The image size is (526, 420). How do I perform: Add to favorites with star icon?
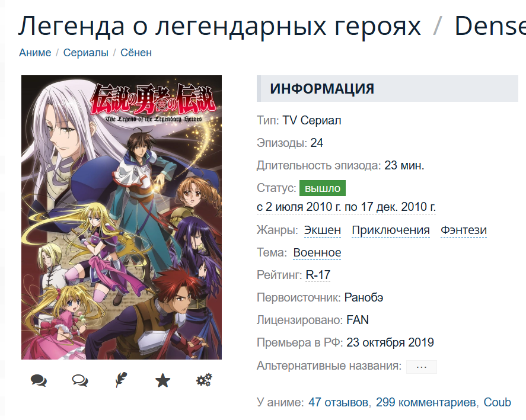click(162, 380)
